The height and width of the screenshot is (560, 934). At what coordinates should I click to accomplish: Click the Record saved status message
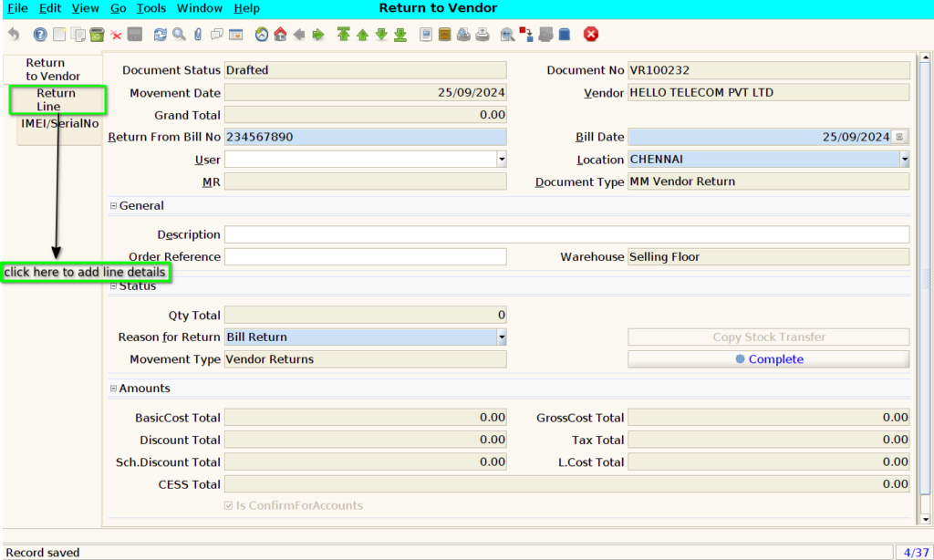[x=42, y=553]
